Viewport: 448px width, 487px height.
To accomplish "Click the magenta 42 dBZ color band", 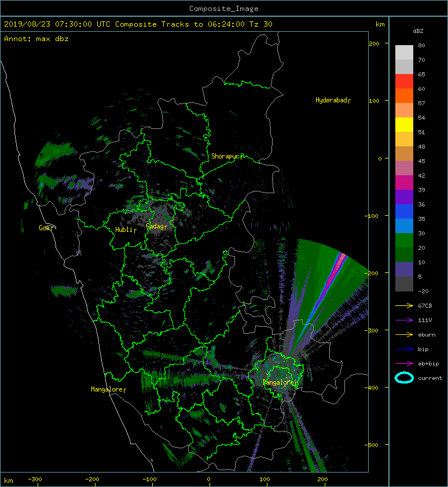I will tap(404, 183).
